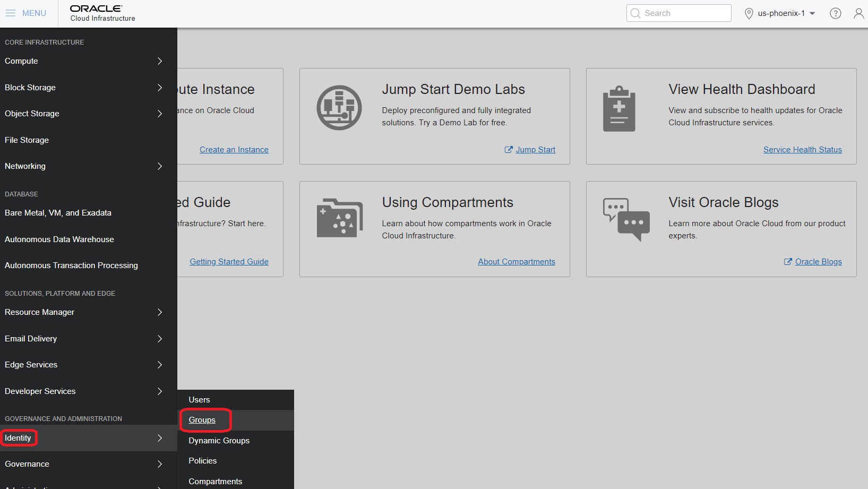Open the Service Health Status link

(x=803, y=150)
